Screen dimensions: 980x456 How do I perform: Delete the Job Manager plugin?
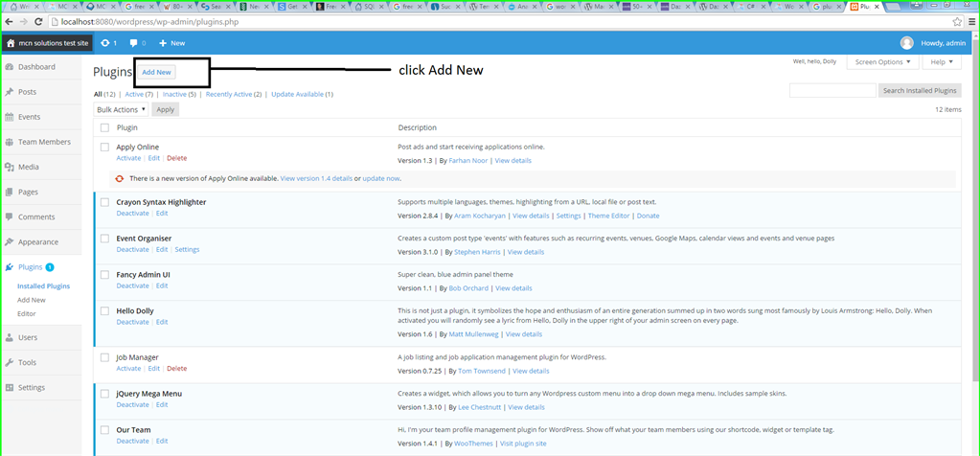(x=177, y=369)
